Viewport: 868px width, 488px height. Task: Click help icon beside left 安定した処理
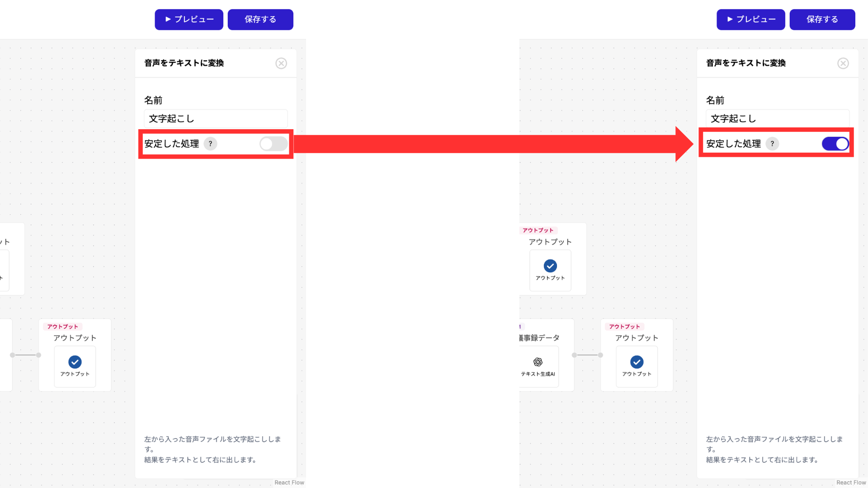pyautogui.click(x=210, y=144)
